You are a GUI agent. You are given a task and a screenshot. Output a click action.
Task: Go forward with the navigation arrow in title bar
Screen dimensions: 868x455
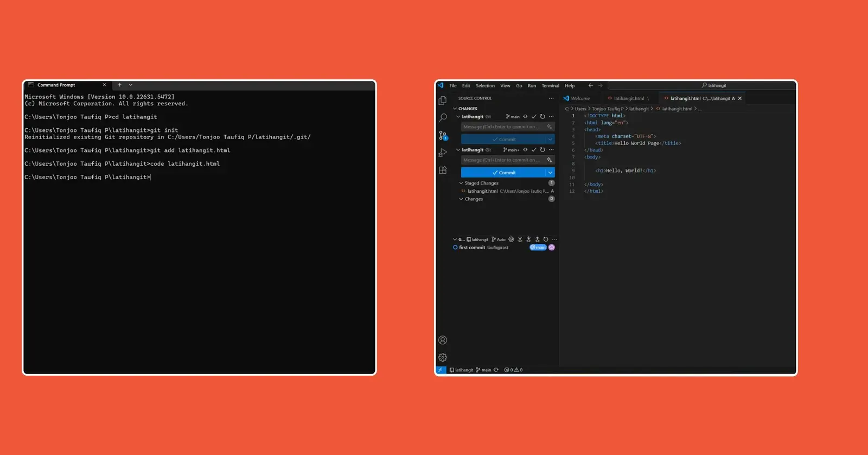click(x=600, y=85)
